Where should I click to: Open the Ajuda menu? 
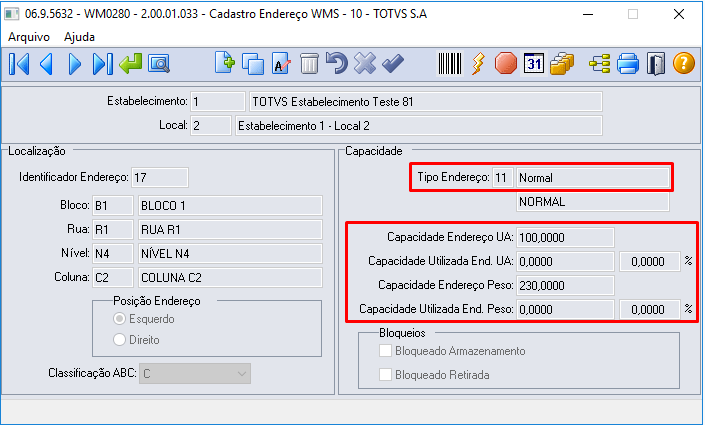click(x=79, y=37)
